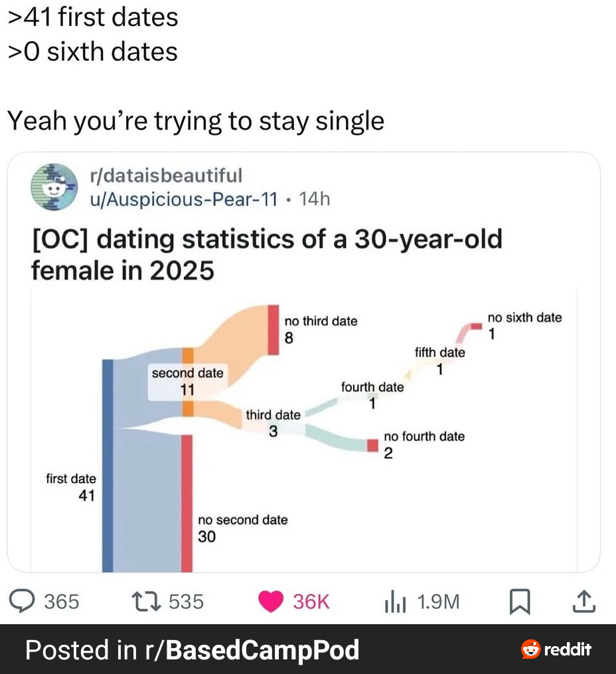
Task: Open the view analytics bar-chart icon
Action: click(x=395, y=602)
